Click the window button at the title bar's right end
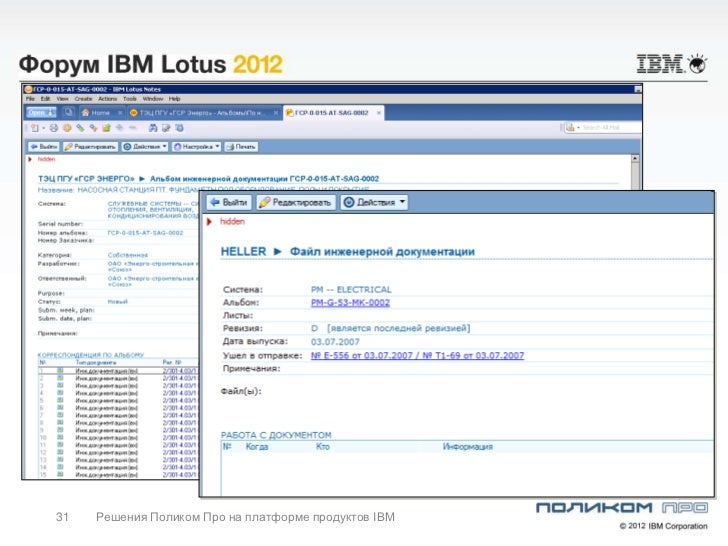This screenshot has width=728, height=546. [x=638, y=89]
